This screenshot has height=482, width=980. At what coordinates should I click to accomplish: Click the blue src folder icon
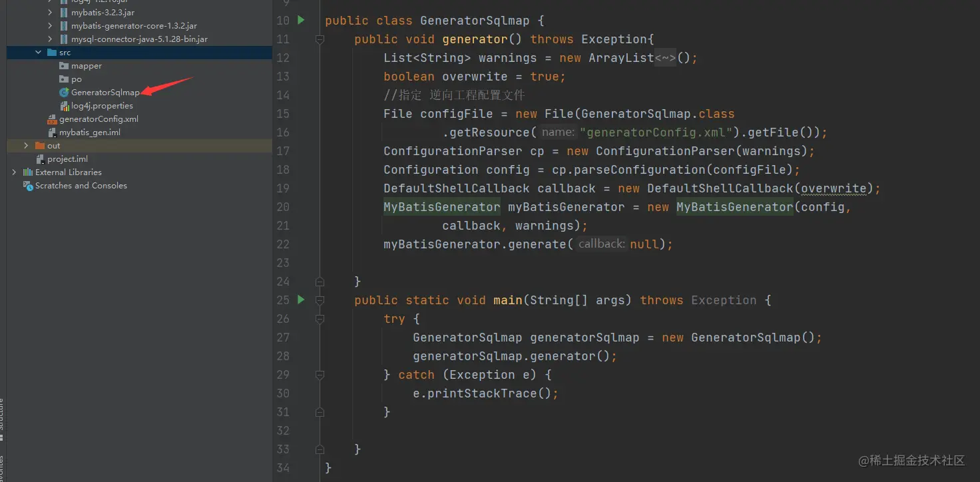(52, 53)
